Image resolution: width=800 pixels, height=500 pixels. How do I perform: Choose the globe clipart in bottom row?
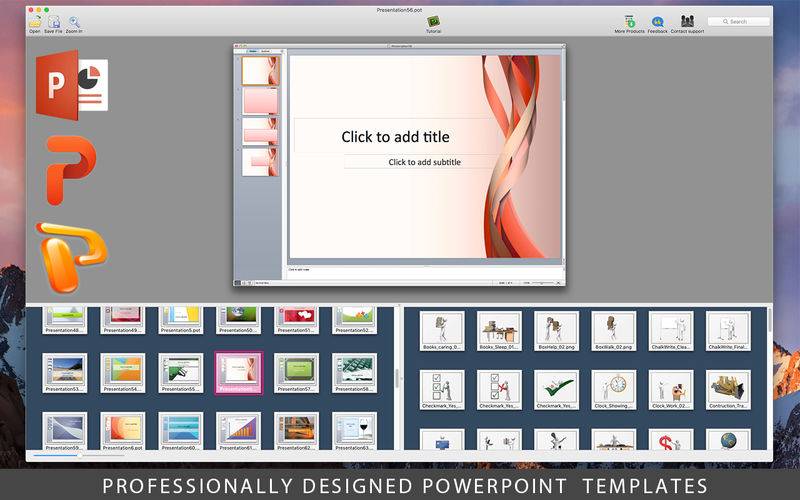tap(728, 440)
